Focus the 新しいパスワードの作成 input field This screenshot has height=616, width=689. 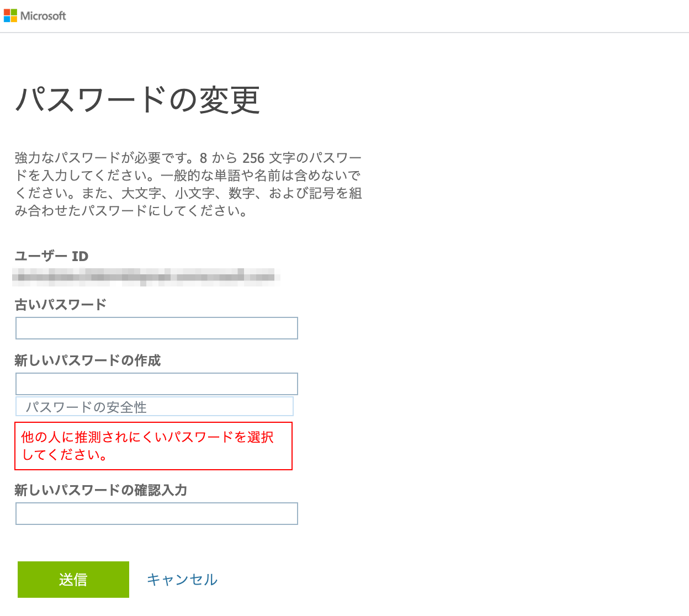click(x=156, y=383)
